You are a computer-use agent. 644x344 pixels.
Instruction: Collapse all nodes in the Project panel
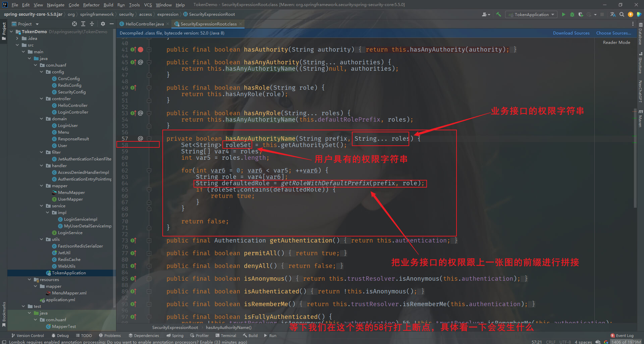pos(92,24)
